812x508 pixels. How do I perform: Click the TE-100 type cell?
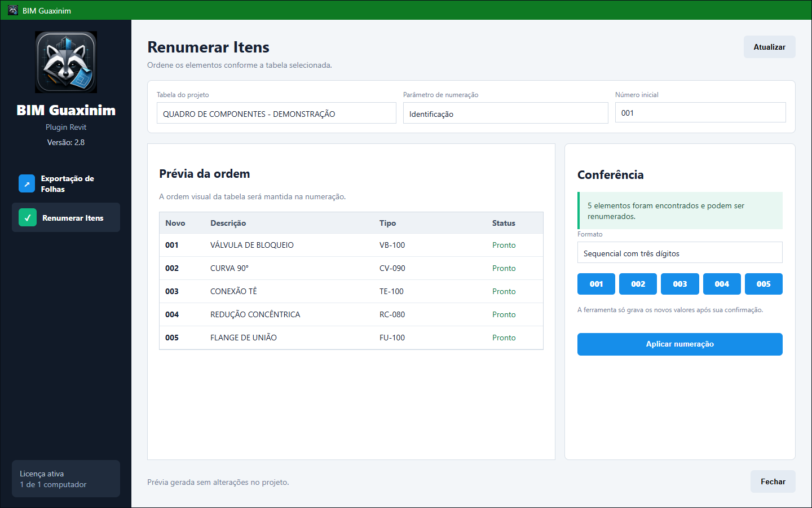pos(391,291)
